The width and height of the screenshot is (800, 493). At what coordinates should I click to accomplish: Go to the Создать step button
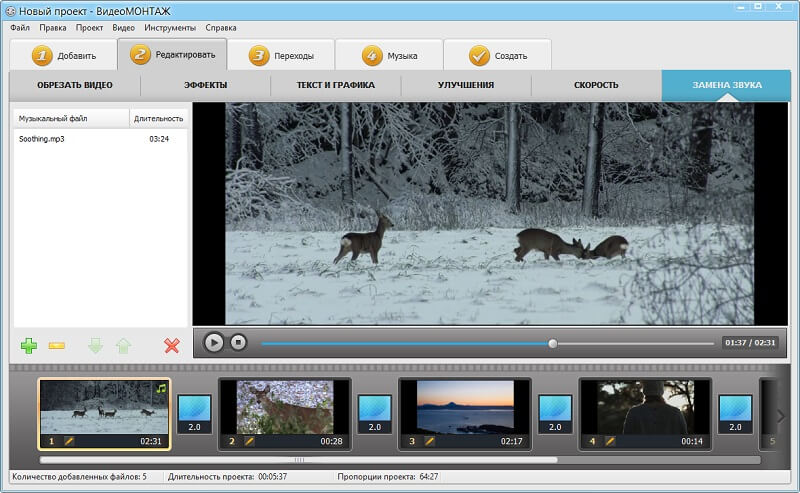(497, 55)
